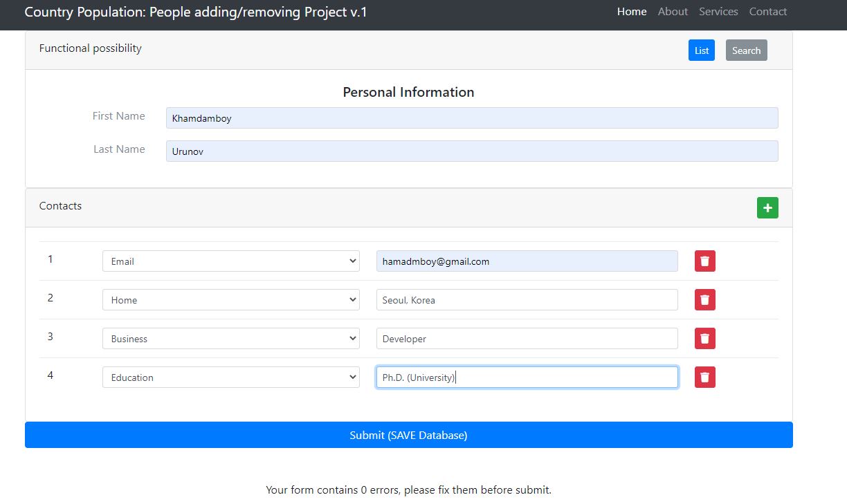Open the Home contact type dropdown
Viewport: 847px width, 504px height.
click(231, 300)
